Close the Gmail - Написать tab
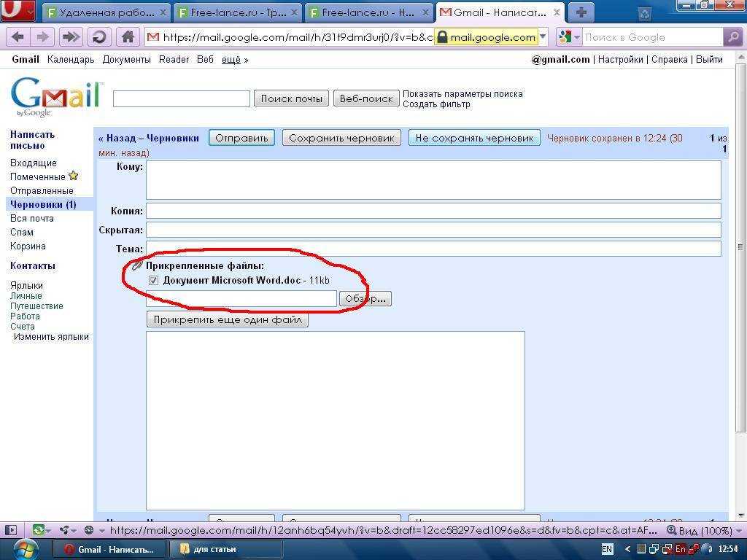 click(557, 13)
